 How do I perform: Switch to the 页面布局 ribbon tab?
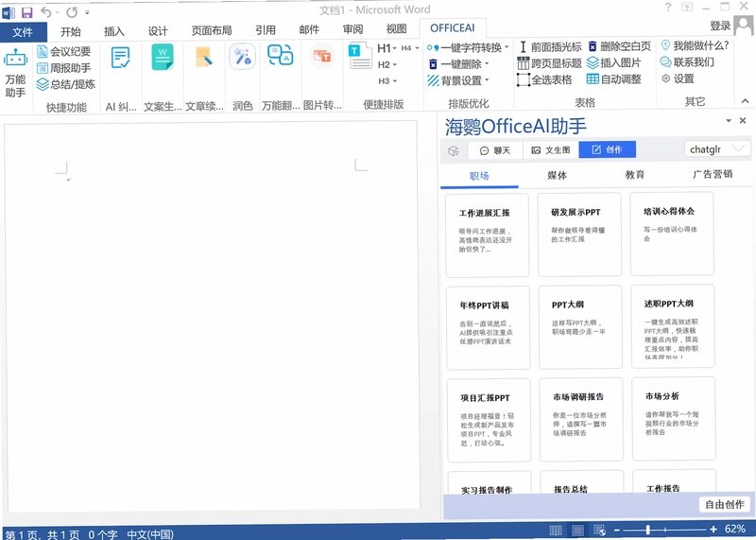[212, 30]
